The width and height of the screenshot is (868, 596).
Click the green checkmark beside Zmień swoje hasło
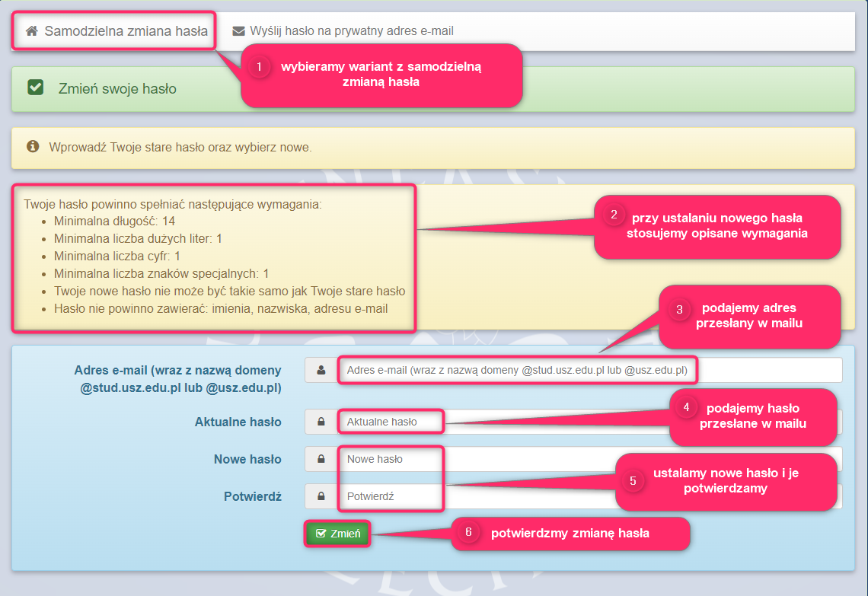click(35, 88)
